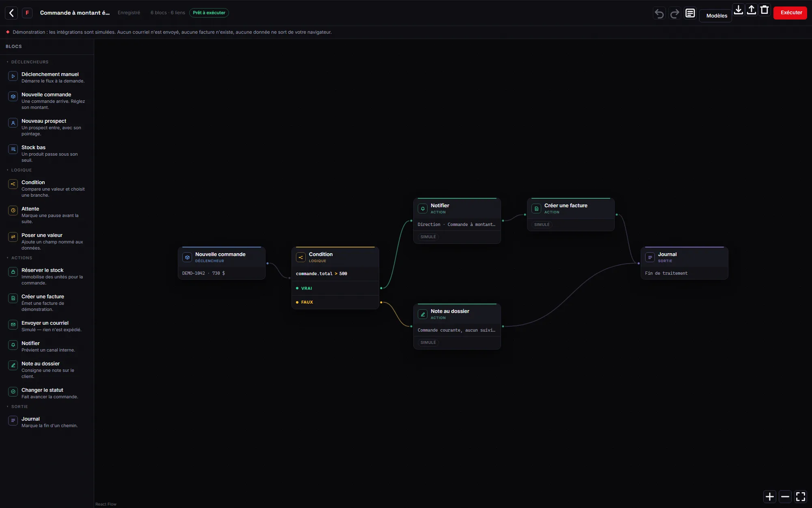812x508 pixels.
Task: Click the SIMULÉ badge on Notifier node
Action: [428, 237]
